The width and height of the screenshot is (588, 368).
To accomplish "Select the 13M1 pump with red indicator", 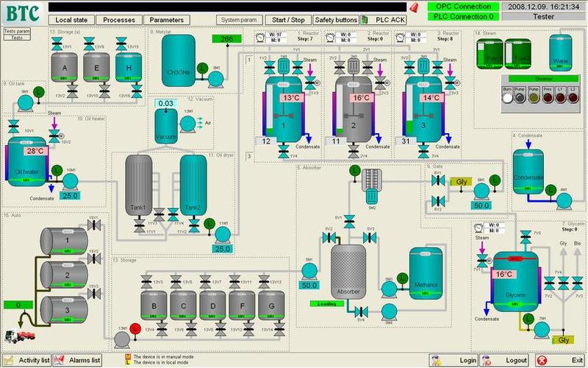I will point(123,338).
